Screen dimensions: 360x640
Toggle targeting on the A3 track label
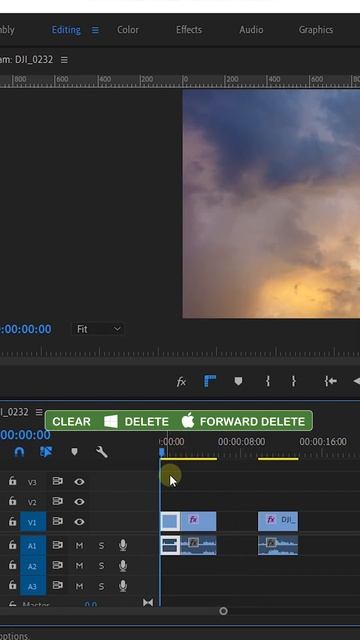[33, 587]
